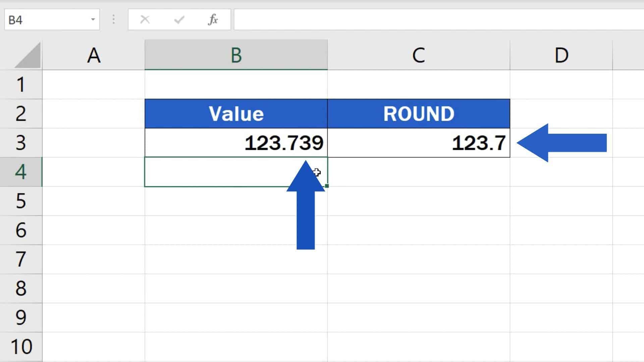Select the cell showing 123.7
This screenshot has width=644, height=362.
coord(418,142)
